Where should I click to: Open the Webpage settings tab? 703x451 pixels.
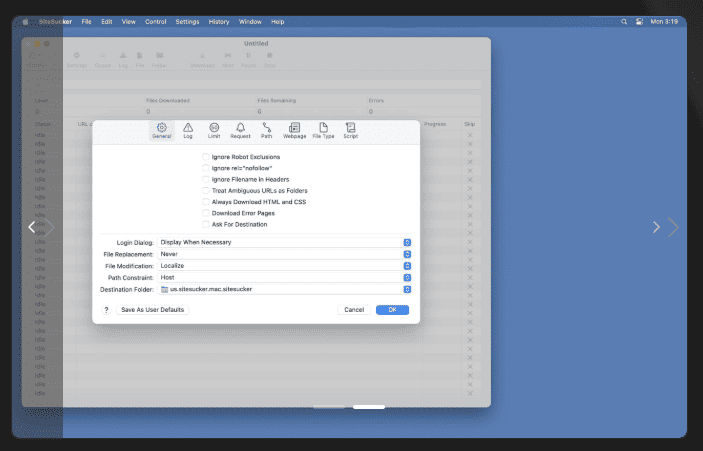tap(295, 130)
